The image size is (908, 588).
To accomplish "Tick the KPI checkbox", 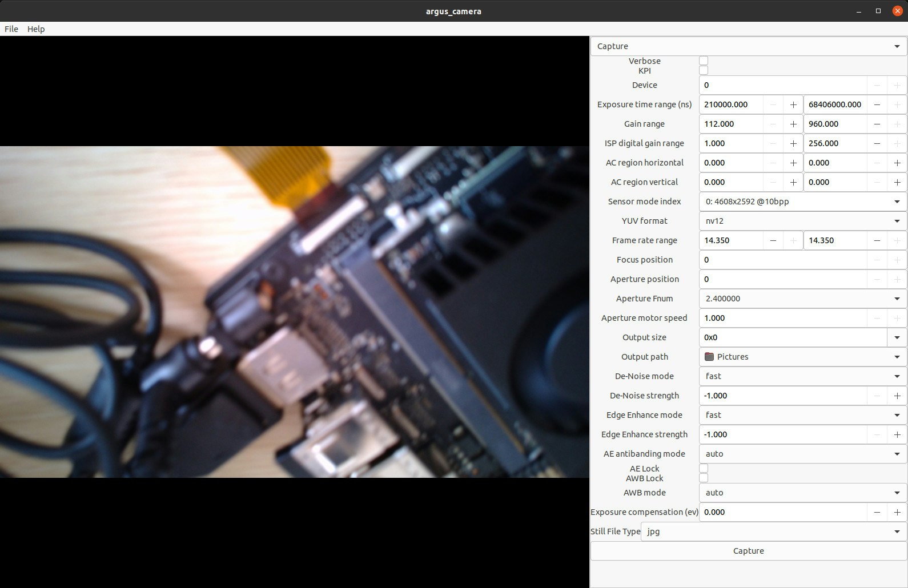I will click(x=704, y=70).
